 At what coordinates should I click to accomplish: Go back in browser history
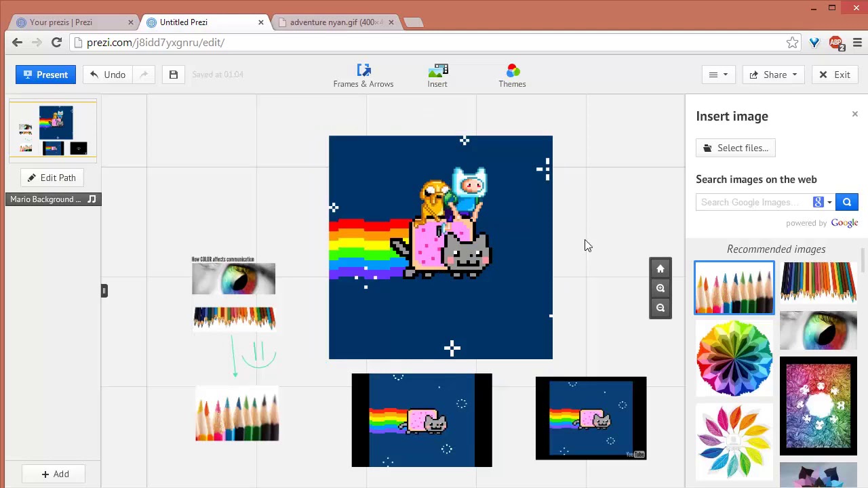pyautogui.click(x=17, y=43)
